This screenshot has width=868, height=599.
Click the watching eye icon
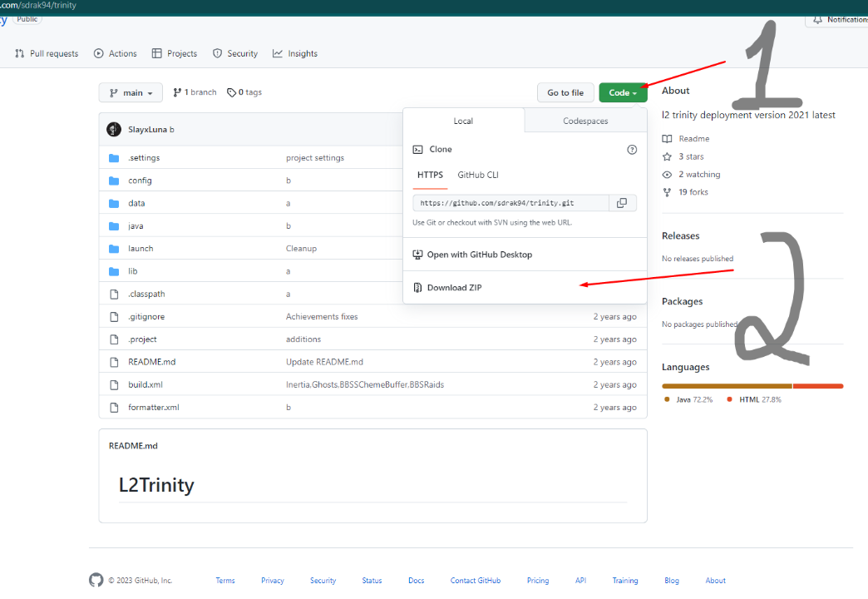pyautogui.click(x=667, y=174)
